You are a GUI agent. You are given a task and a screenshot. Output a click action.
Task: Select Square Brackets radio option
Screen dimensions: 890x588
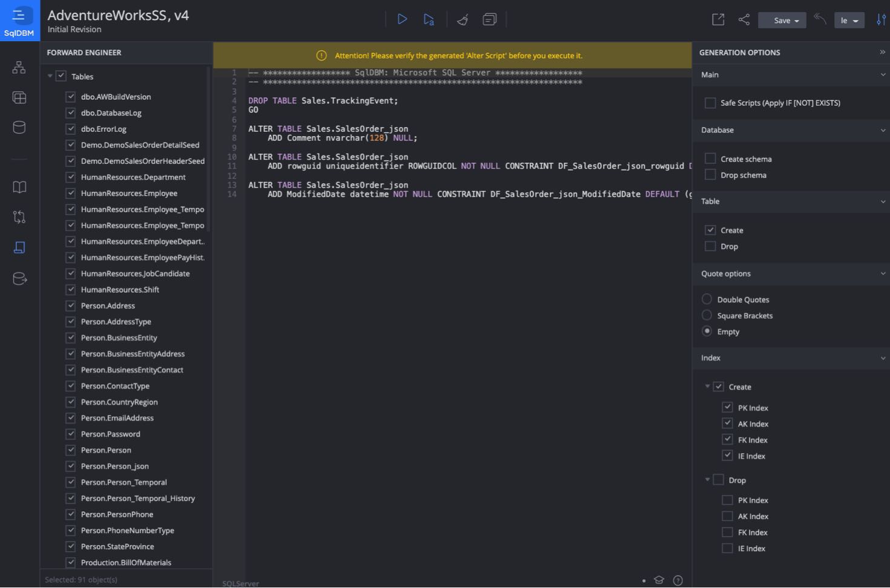(x=707, y=315)
